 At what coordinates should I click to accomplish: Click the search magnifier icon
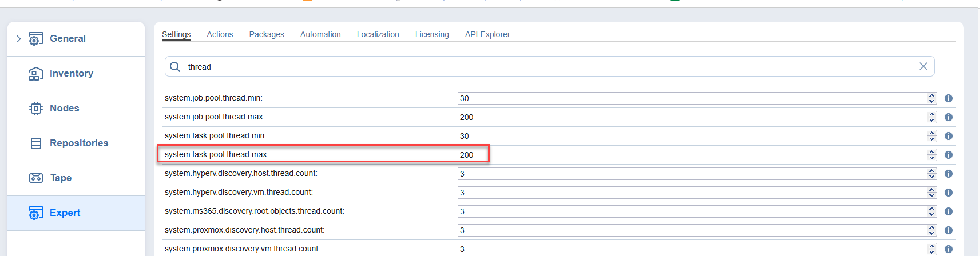click(x=175, y=67)
